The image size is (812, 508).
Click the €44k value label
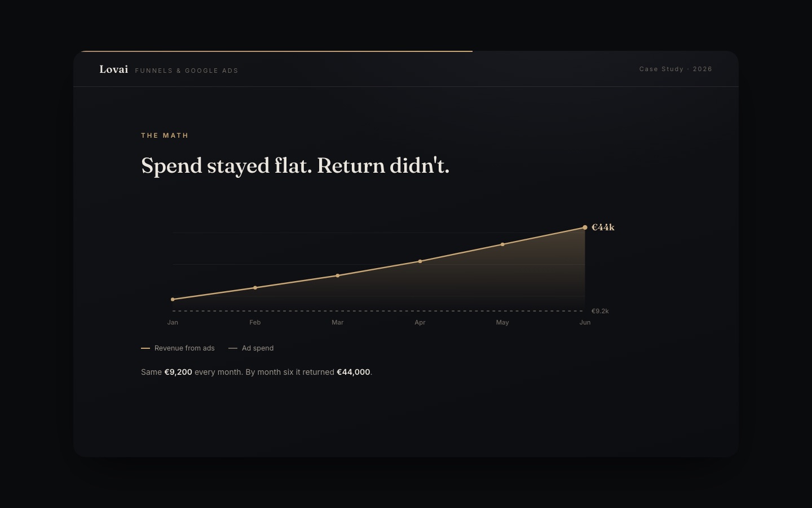click(x=603, y=227)
